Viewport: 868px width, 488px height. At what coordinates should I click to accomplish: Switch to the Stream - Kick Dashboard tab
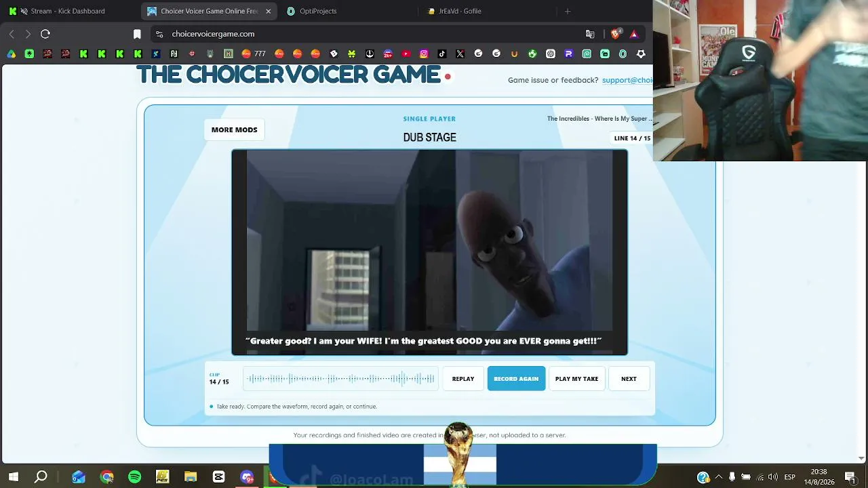click(71, 11)
